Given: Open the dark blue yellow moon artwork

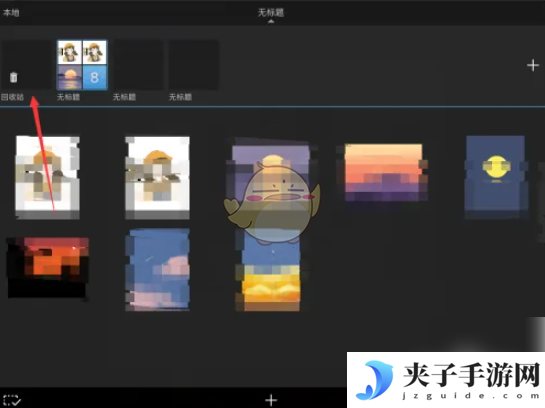Looking at the screenshot, I should click(495, 177).
